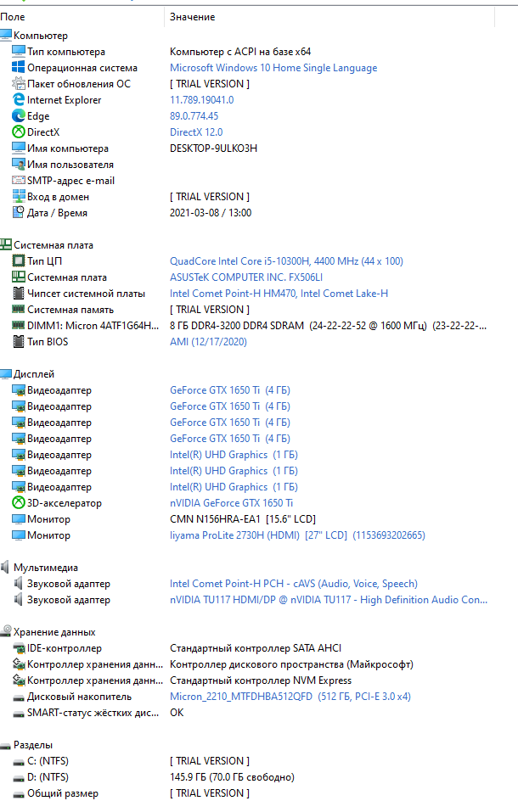Screen dimensions: 518x812
Task: Click the Дисплей section icon
Action: tap(6, 374)
